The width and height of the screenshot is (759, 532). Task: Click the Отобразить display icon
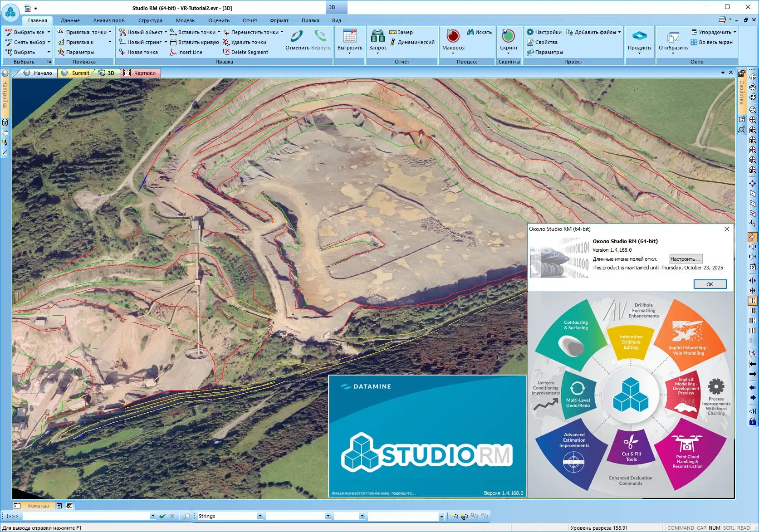coord(673,37)
